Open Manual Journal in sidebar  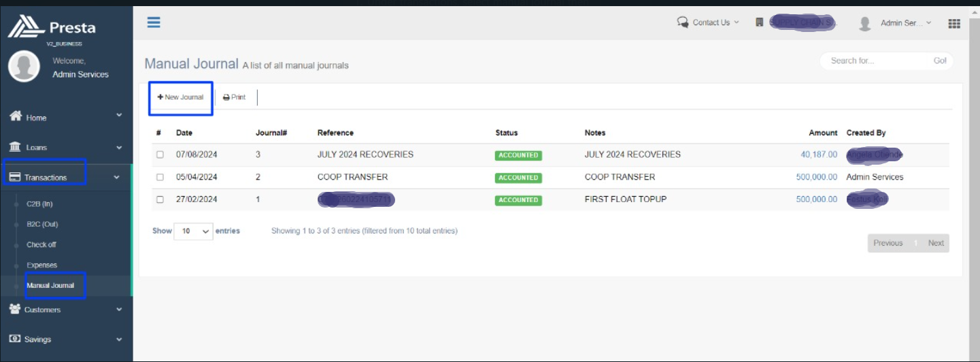point(50,286)
